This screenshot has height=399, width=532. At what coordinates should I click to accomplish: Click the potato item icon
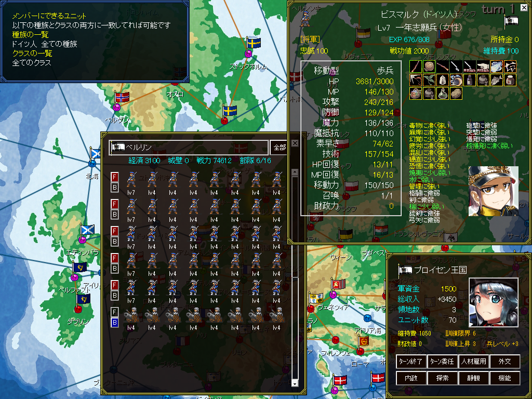point(456,94)
